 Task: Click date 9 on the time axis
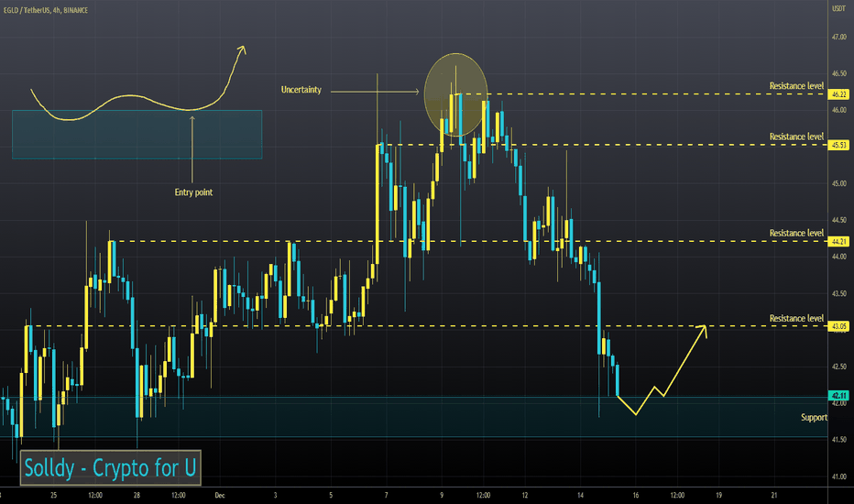pos(442,495)
